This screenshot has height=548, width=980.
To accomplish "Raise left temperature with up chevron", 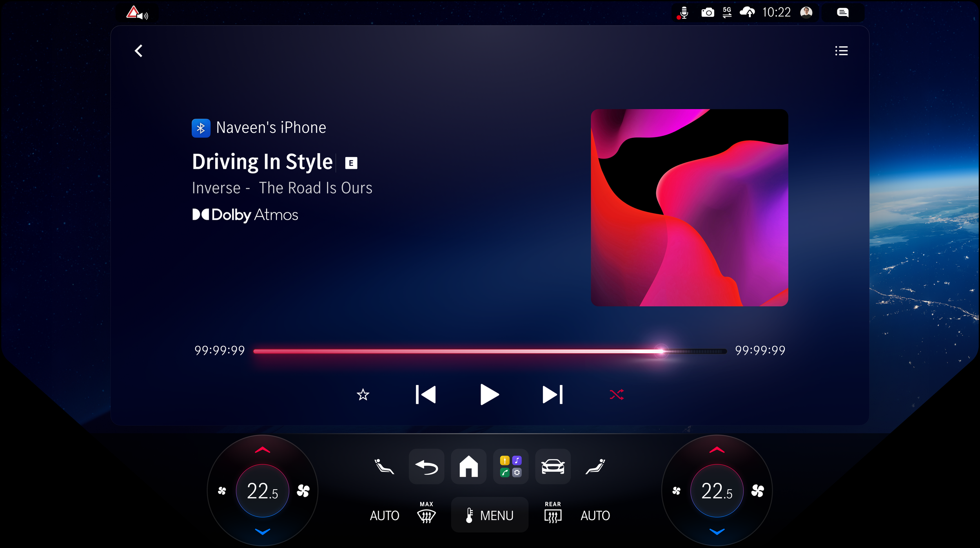I will click(x=262, y=450).
